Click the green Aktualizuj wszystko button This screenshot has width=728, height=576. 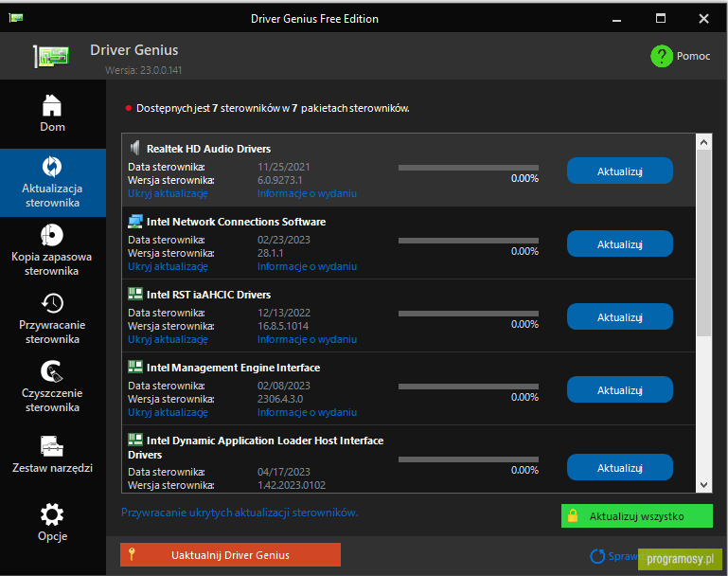[x=637, y=516]
